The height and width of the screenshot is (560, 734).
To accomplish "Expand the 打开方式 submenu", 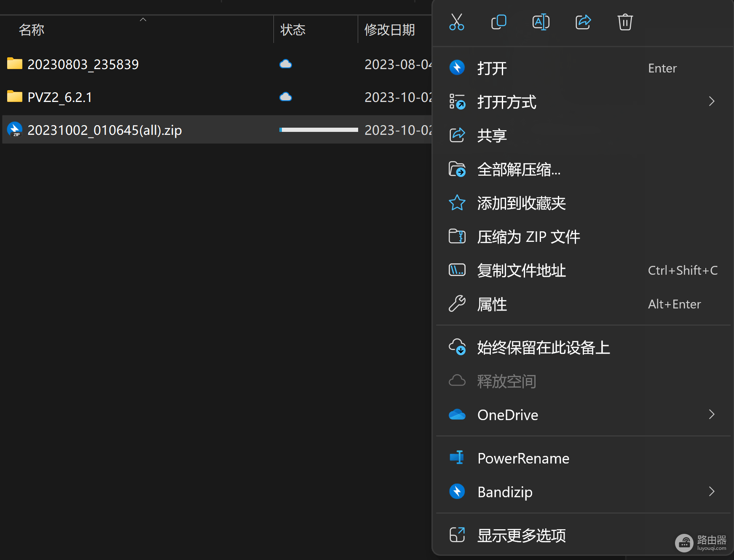I will [583, 102].
